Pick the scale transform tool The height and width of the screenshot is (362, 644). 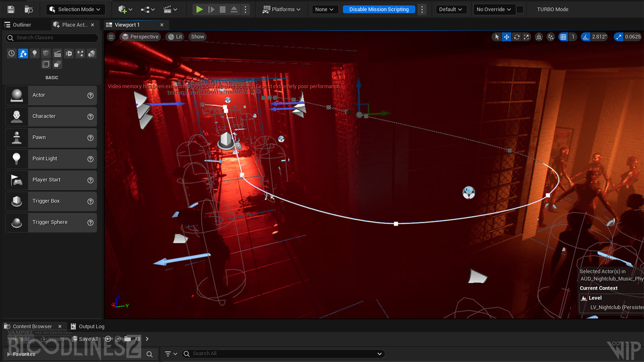(x=526, y=37)
